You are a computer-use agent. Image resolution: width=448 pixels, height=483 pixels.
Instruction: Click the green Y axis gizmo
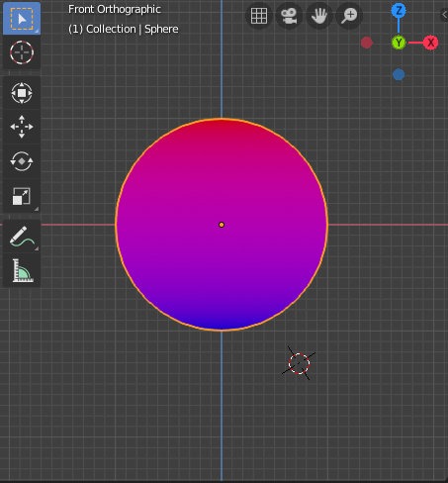pos(399,43)
